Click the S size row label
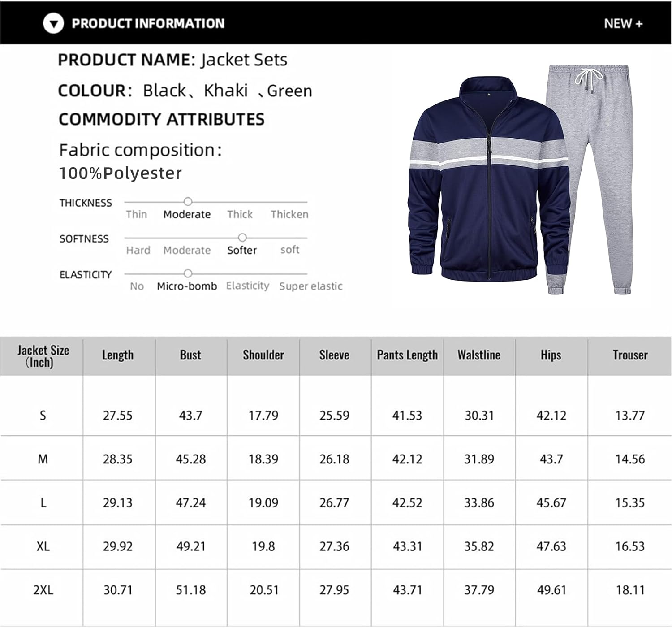 [43, 416]
